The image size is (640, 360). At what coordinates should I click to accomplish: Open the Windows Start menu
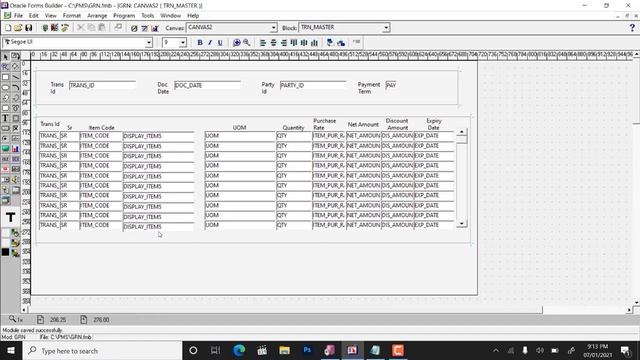click(11, 351)
